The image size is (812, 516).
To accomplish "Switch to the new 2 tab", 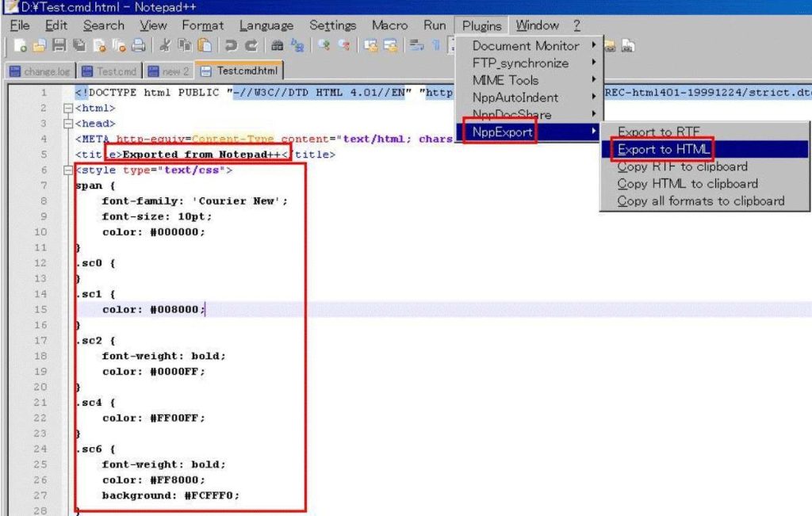I will pyautogui.click(x=169, y=71).
